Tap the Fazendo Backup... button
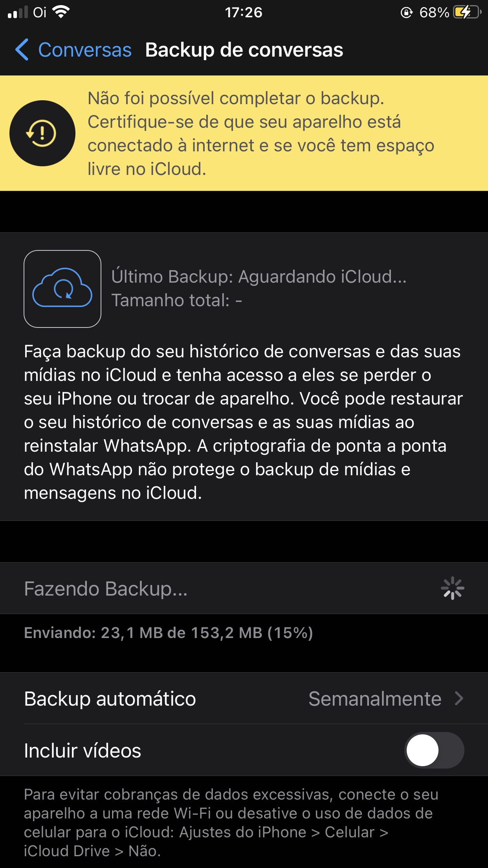 (106, 588)
